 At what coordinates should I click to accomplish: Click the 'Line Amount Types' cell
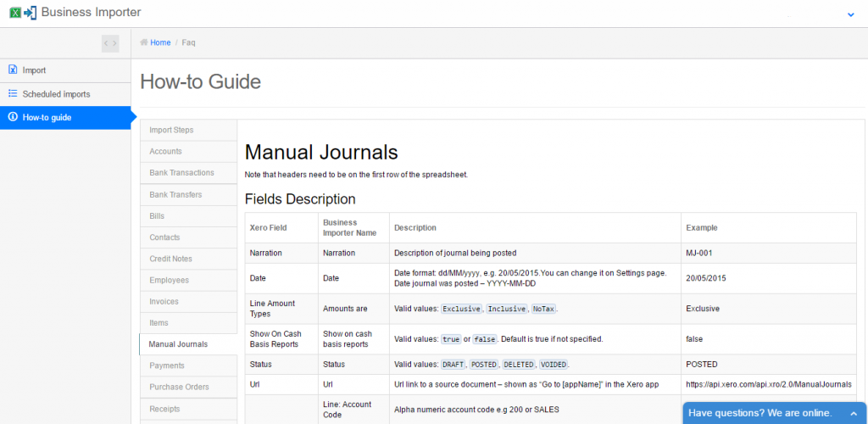pos(281,309)
